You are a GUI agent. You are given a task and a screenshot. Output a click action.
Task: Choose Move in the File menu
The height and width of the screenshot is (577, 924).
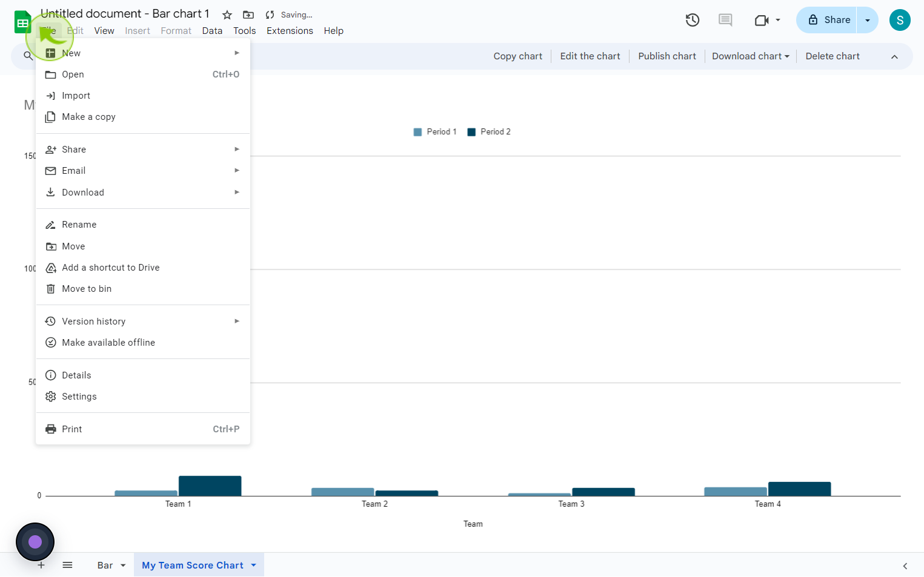point(143,246)
